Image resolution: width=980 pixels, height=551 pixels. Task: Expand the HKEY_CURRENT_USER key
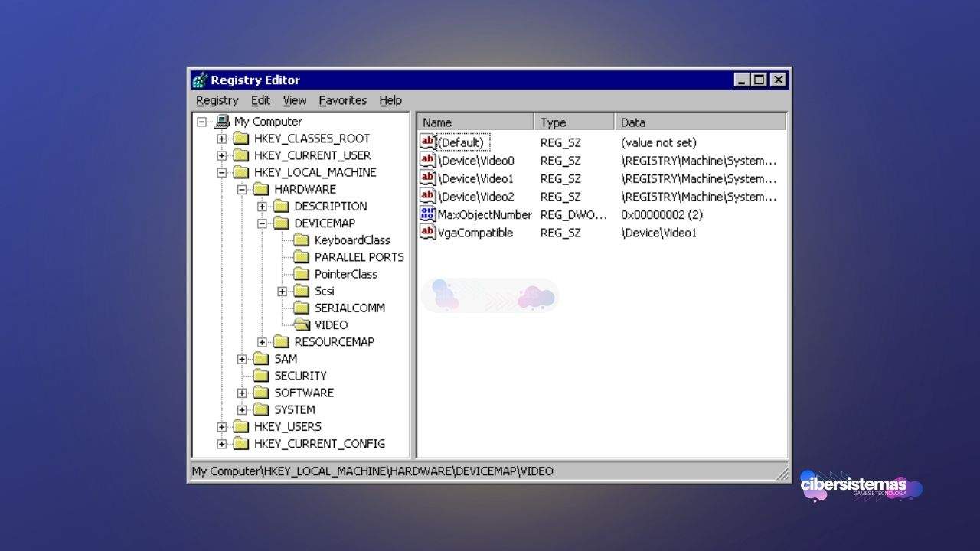point(222,155)
